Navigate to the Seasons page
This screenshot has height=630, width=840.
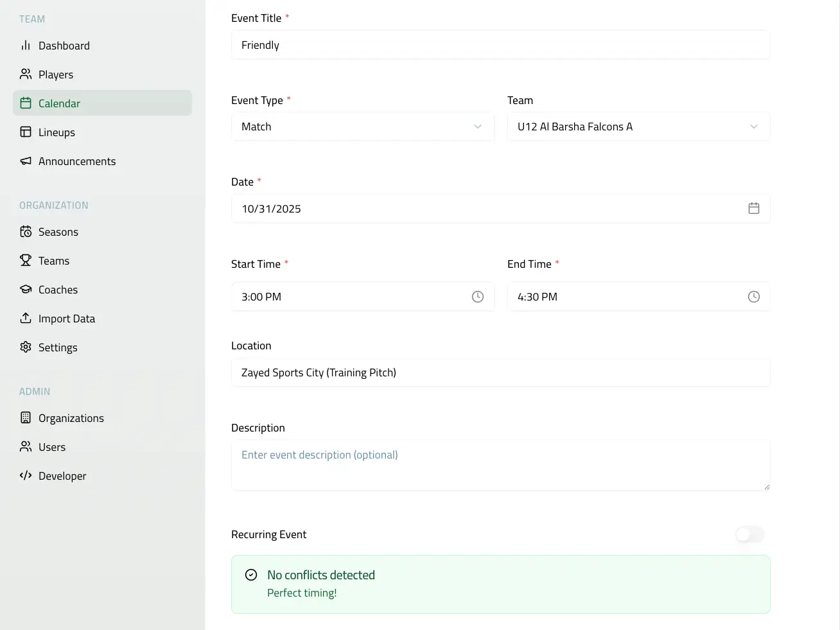(x=58, y=232)
